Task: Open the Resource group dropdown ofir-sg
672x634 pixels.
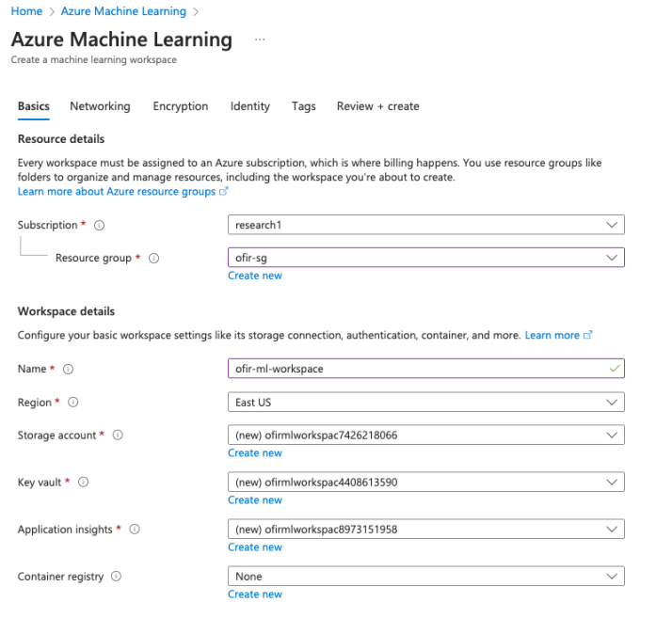Action: (x=426, y=258)
